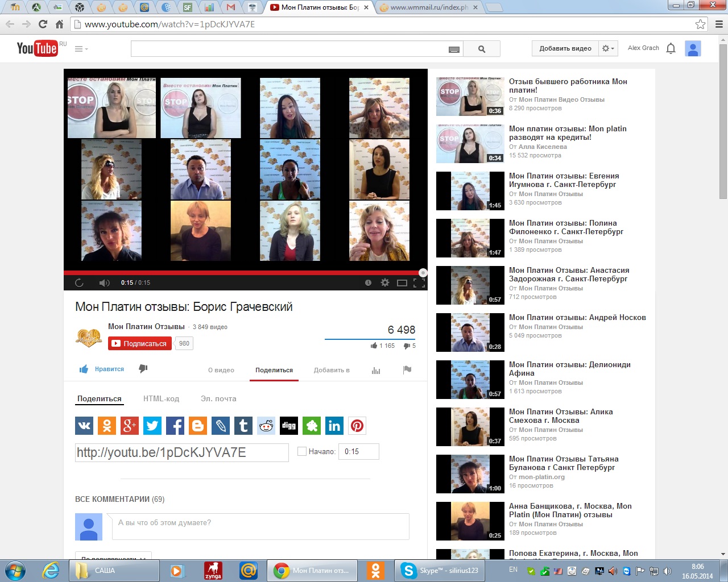Screen dimensions: 728x582
Task: Open the YouTube guide menu
Action: click(x=81, y=49)
